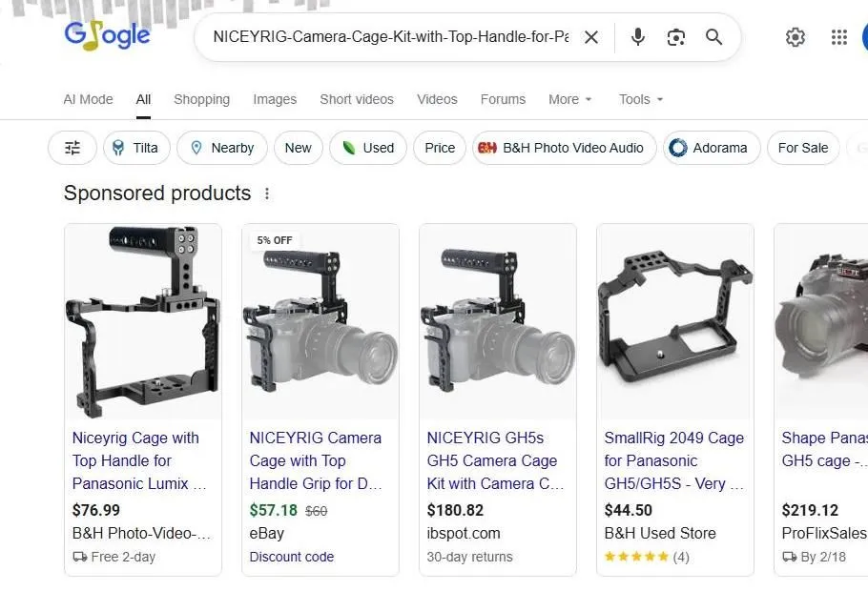Screen dimensions: 868x591
Task: Filter results by Used condition
Action: (368, 148)
